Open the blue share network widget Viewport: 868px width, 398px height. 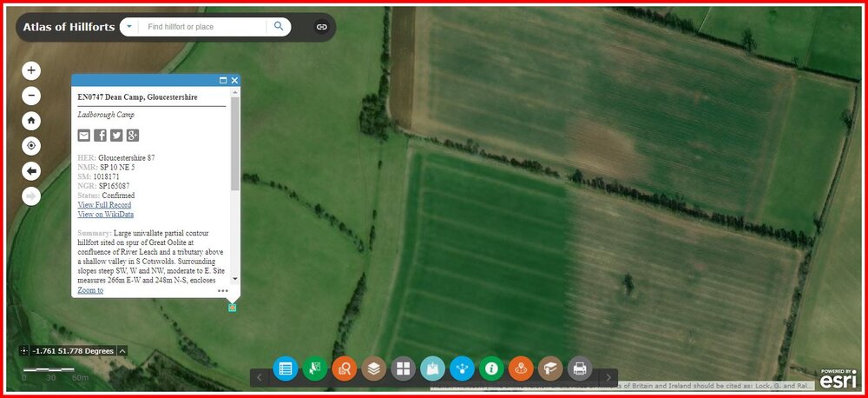tap(463, 368)
